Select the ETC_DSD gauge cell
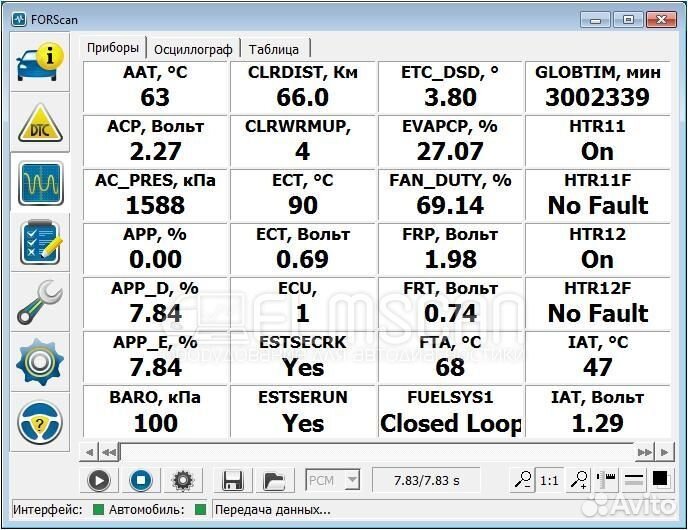688x530 pixels. pos(450,86)
